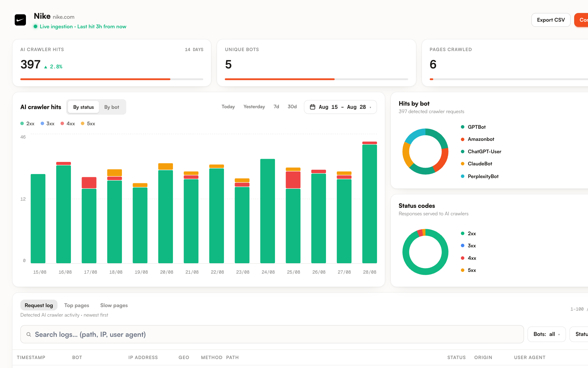Click the 397 crawler hits value

pos(31,64)
